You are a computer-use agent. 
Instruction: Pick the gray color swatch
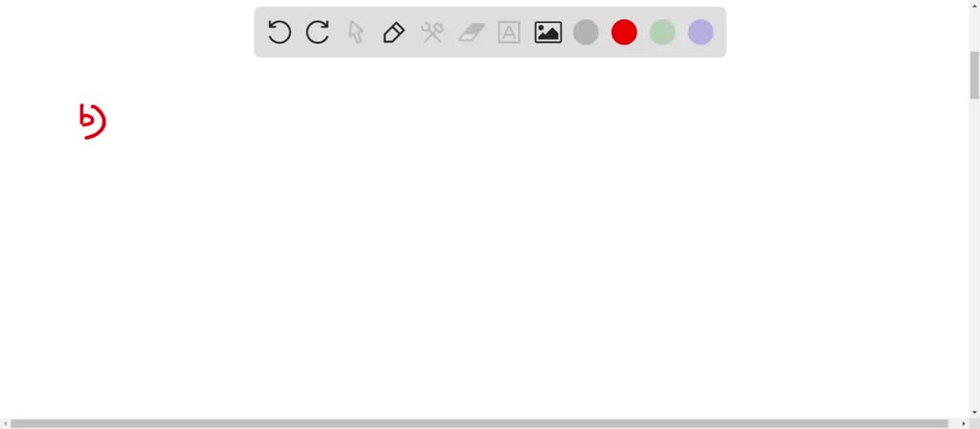(x=587, y=33)
